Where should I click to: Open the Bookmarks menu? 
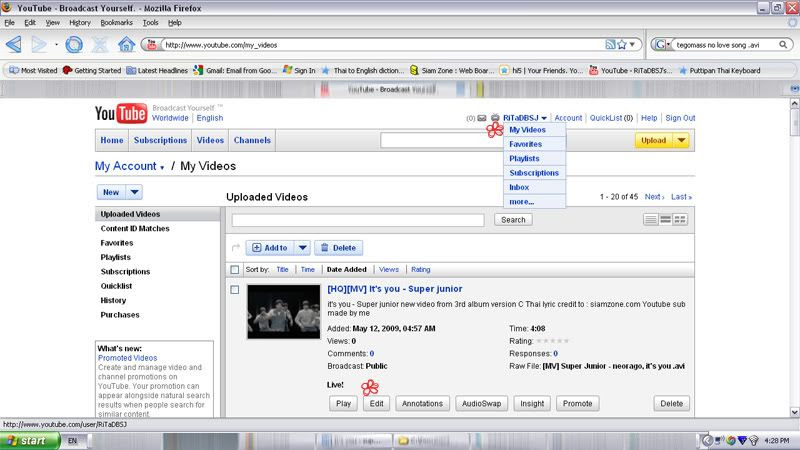116,22
